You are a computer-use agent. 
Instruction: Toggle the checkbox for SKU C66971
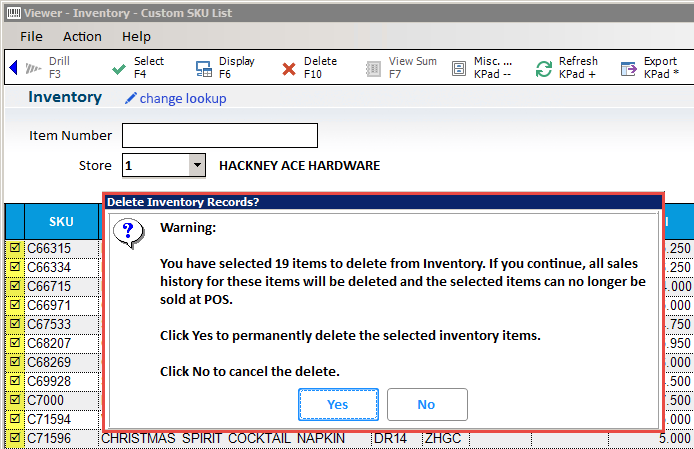point(15,305)
